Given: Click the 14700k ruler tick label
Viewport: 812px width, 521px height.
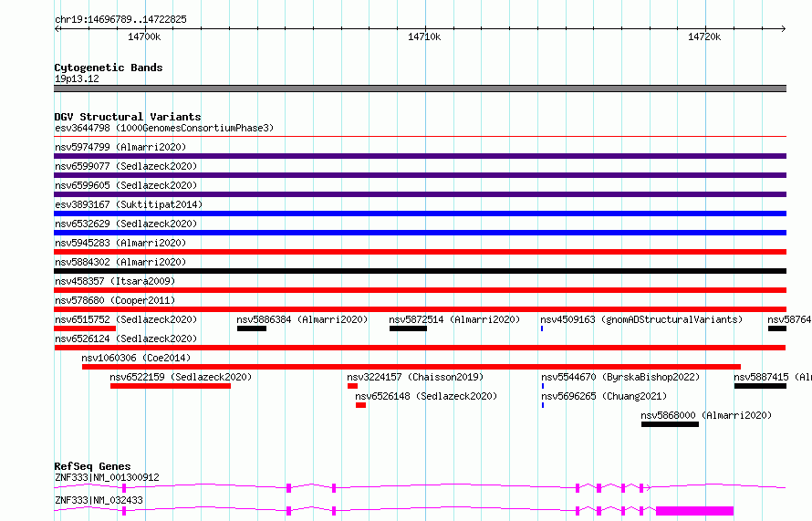Looking at the screenshot, I should point(144,36).
